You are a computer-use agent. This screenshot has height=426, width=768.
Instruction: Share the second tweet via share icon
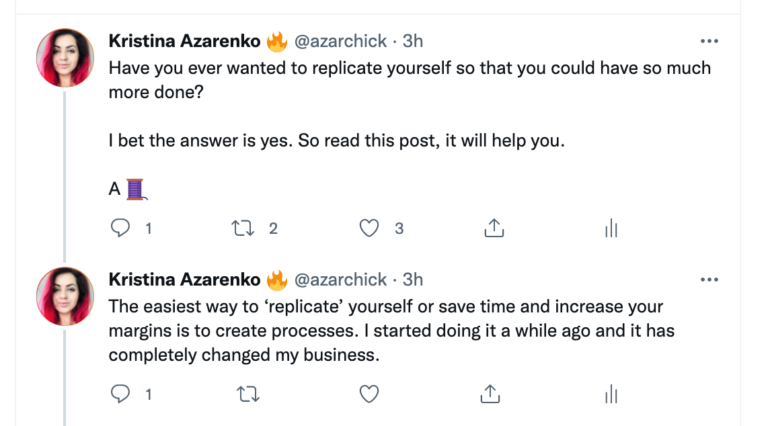coord(493,394)
